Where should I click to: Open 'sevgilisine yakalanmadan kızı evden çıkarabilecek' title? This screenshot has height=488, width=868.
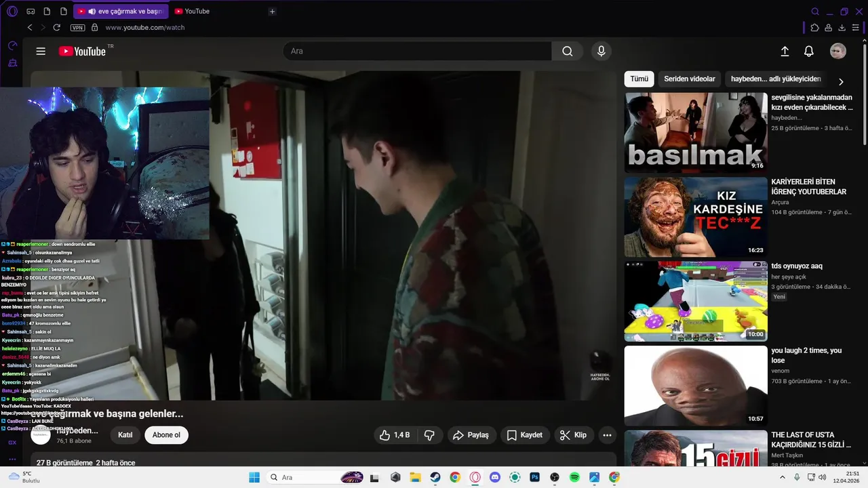812,102
